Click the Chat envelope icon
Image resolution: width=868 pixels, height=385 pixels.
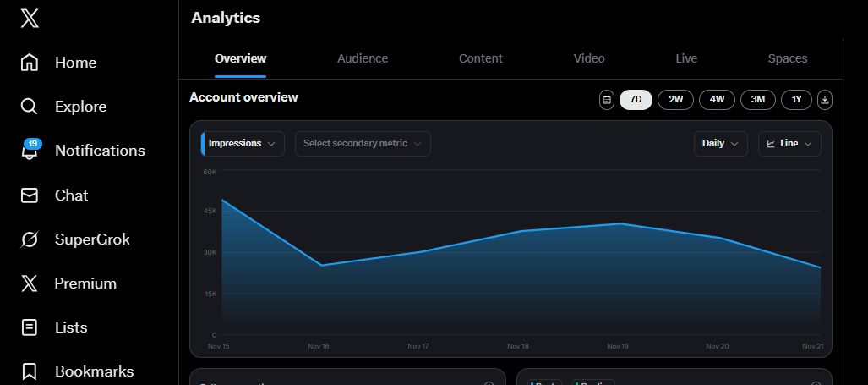[x=30, y=195]
